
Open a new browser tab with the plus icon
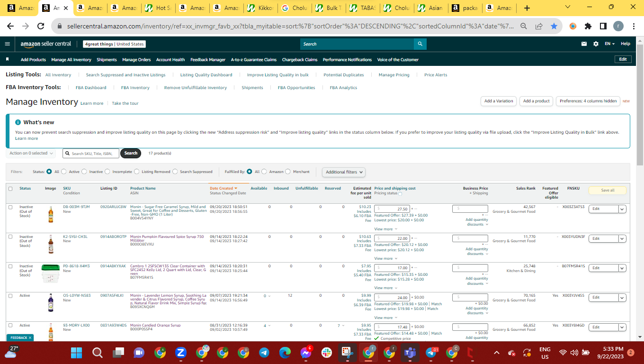[527, 8]
